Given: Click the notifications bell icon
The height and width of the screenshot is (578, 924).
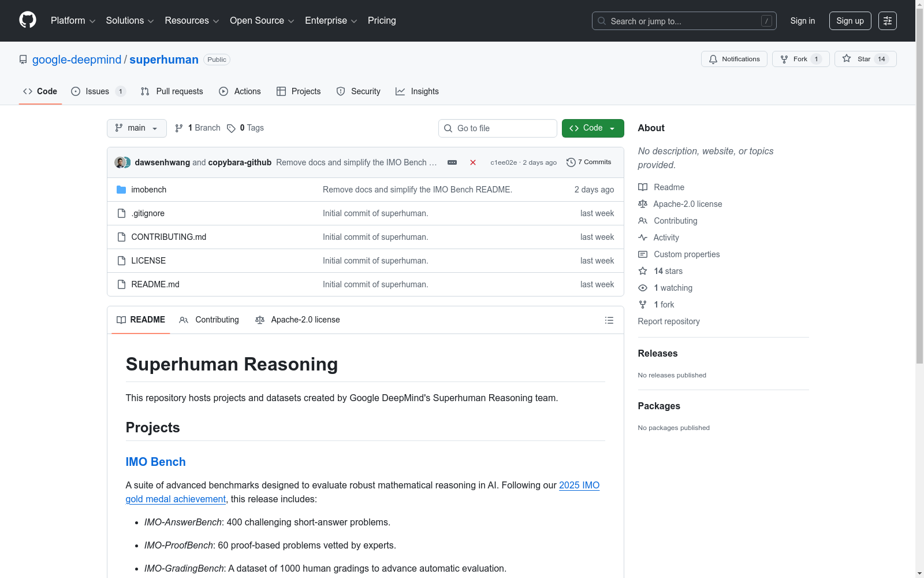Looking at the screenshot, I should [x=713, y=59].
